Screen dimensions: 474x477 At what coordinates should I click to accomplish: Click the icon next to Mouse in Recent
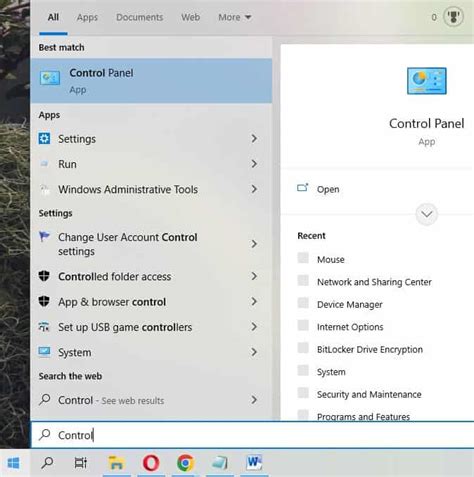[x=303, y=258]
